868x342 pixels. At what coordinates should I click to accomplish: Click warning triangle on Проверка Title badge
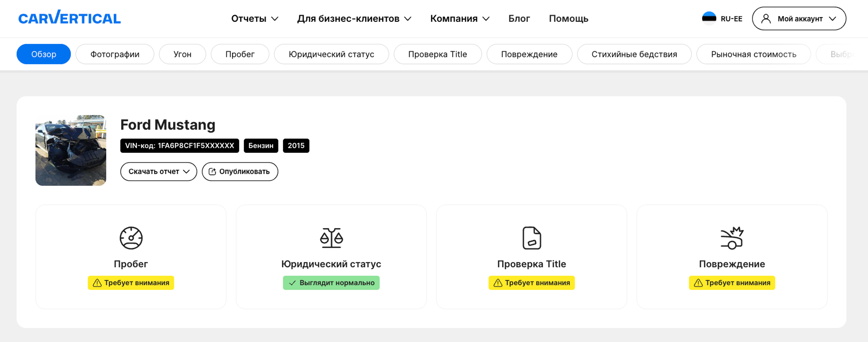click(498, 283)
